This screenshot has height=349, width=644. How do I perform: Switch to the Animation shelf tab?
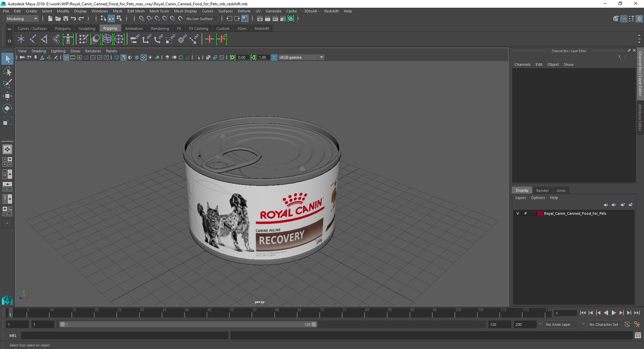134,29
